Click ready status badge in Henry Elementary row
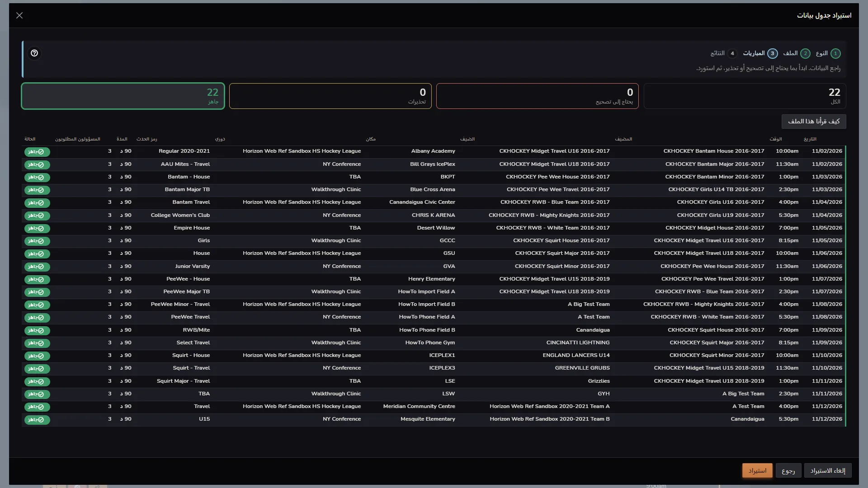 coord(37,279)
